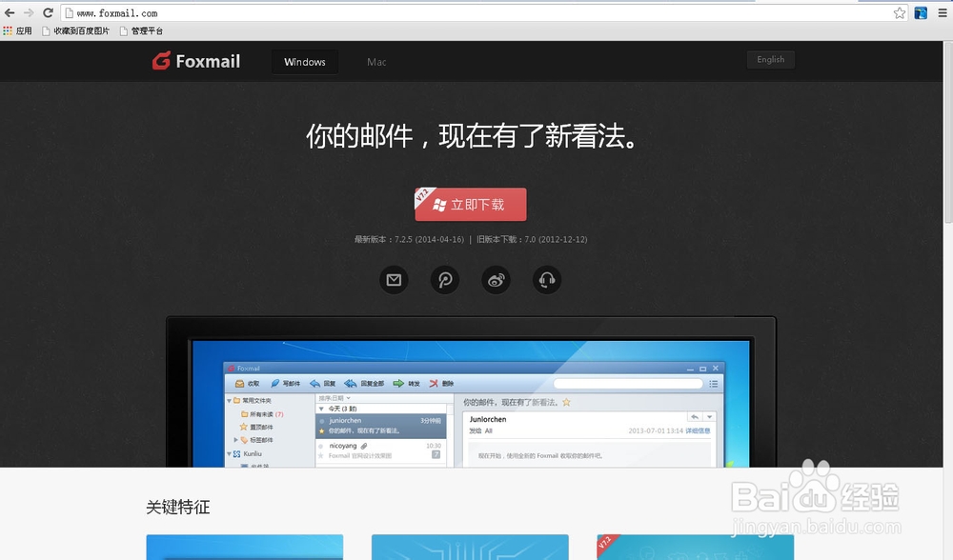Bookmark this page with the star icon
The height and width of the screenshot is (560, 953).
coord(900,12)
